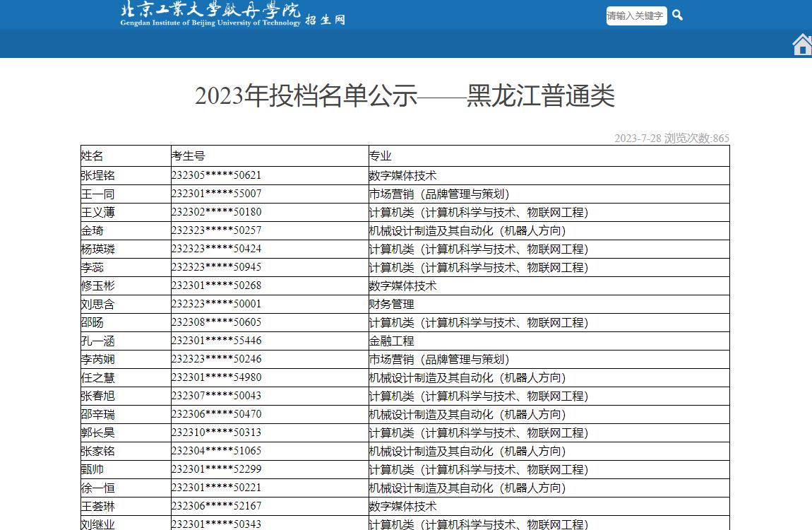
Task: Select exam number 232323*****50424
Action: [x=217, y=249]
